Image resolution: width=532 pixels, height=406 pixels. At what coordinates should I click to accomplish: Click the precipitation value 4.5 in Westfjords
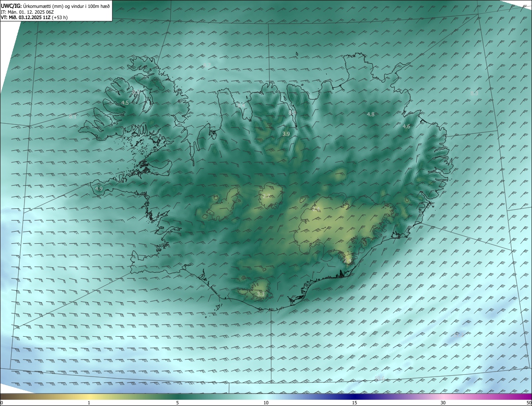tap(125, 103)
